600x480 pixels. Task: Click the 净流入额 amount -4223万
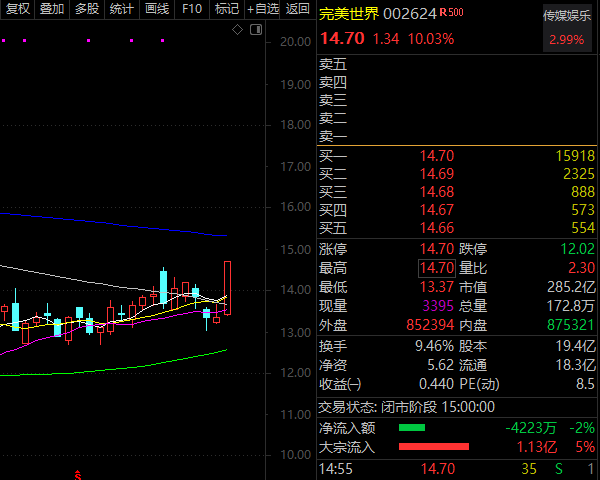coord(531,428)
